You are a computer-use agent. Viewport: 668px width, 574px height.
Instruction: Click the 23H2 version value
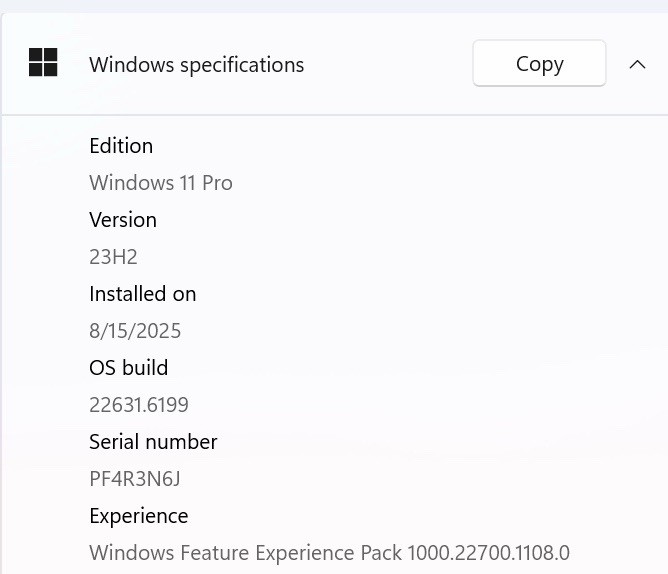[113, 257]
